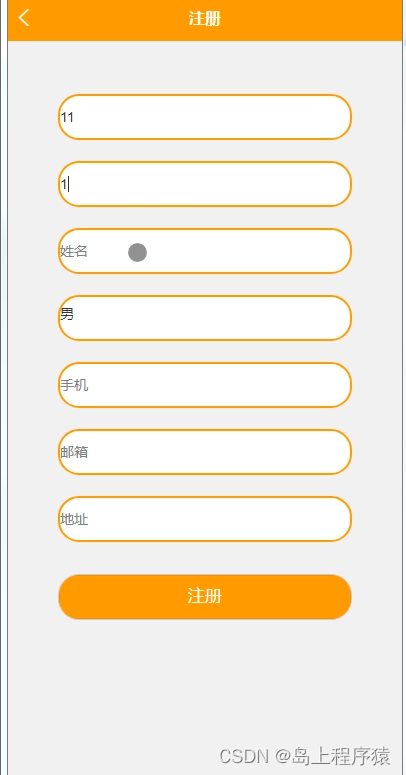Viewport: 406px width, 775px height.
Task: Select the 地址 address input field
Action: [x=205, y=519]
